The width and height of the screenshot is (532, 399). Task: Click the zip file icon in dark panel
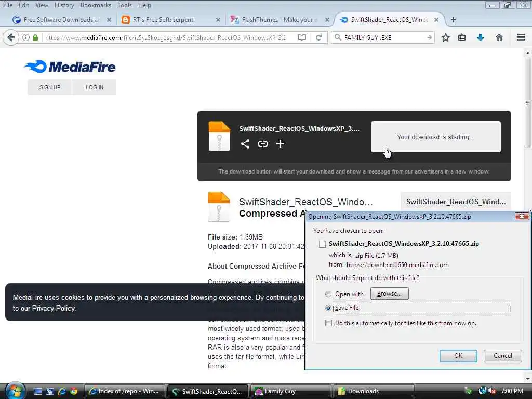point(219,136)
